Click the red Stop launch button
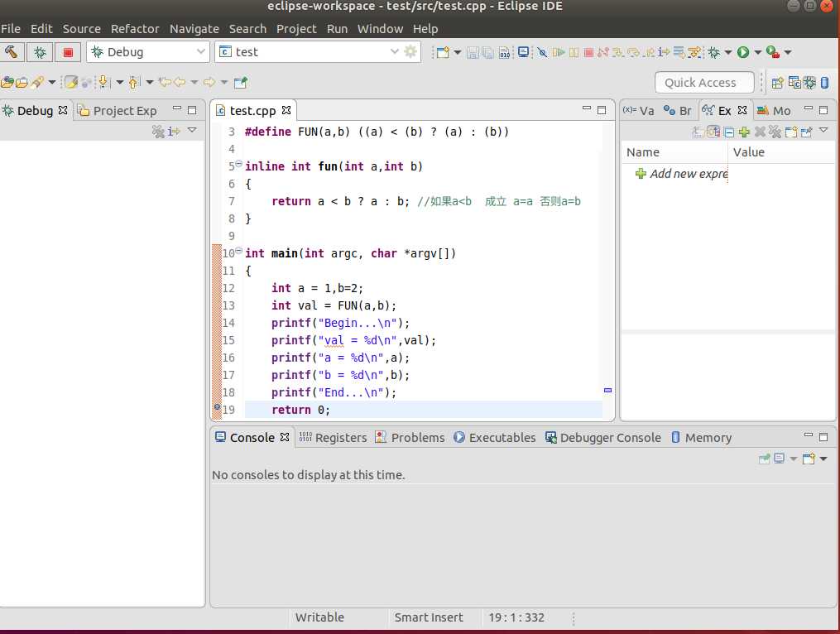Viewport: 840px width, 634px height. click(x=68, y=52)
